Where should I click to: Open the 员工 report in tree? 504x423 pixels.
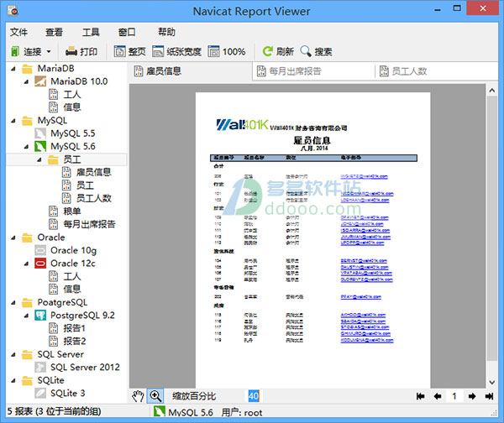point(78,185)
